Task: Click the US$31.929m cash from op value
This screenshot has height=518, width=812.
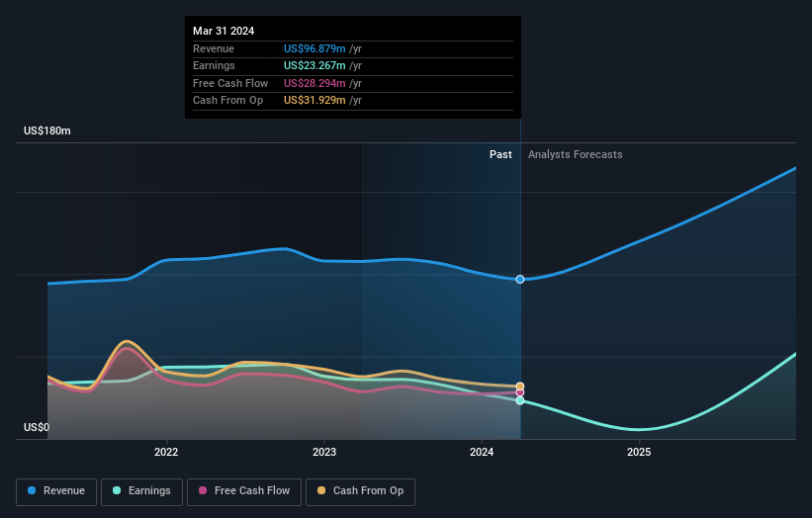Action: (x=315, y=101)
